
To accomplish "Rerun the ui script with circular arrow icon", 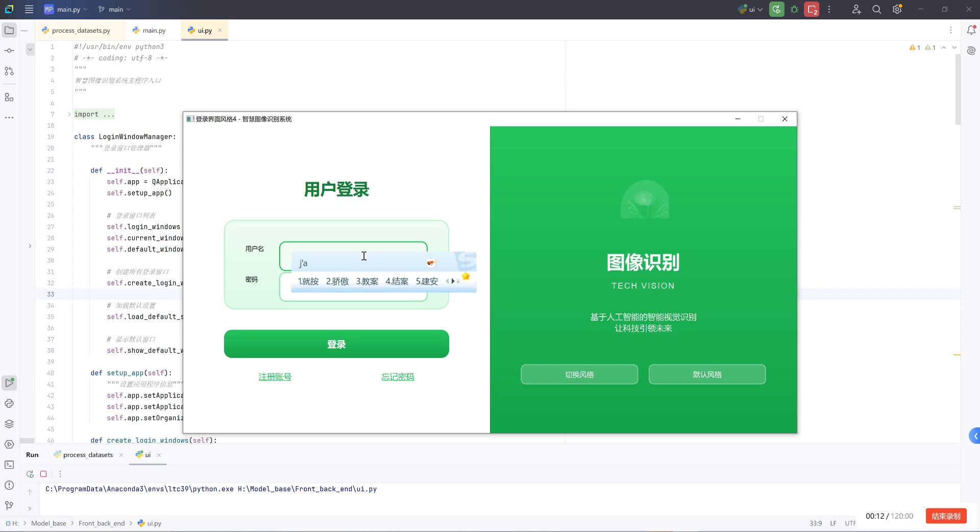I will (30, 474).
